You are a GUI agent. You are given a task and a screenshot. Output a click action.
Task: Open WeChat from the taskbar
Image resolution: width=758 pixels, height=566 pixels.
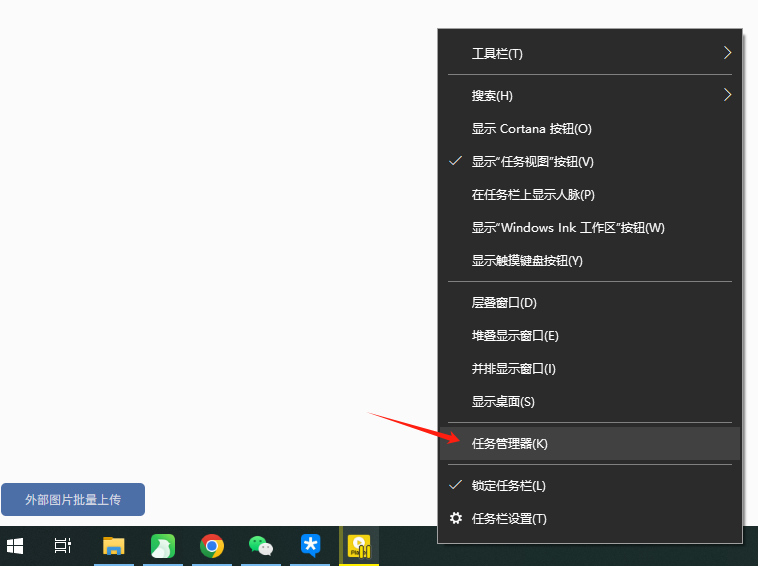[x=260, y=546]
